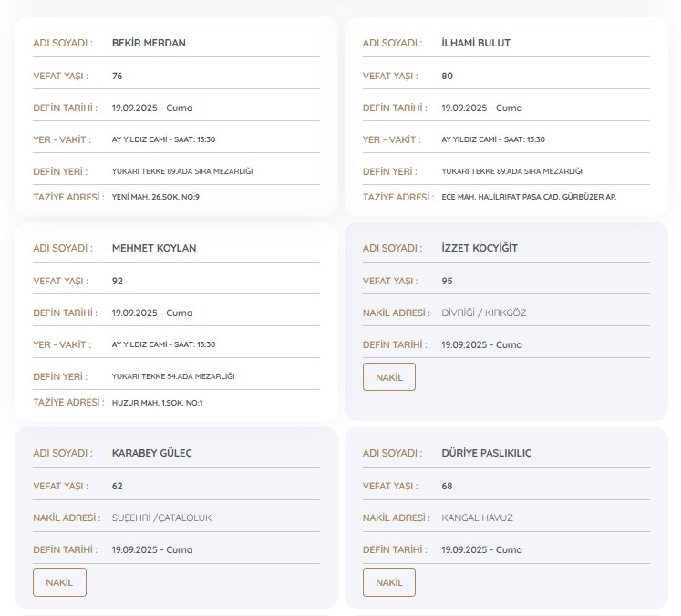Open NAKİL in the Düriye Paslıkılıç card
Viewport: 681px width, 616px height.
click(x=388, y=582)
